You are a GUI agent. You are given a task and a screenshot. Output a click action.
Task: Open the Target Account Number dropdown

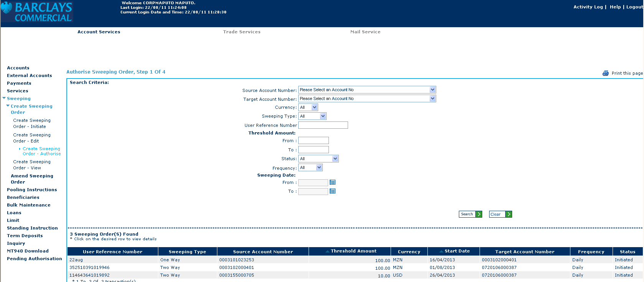[367, 98]
